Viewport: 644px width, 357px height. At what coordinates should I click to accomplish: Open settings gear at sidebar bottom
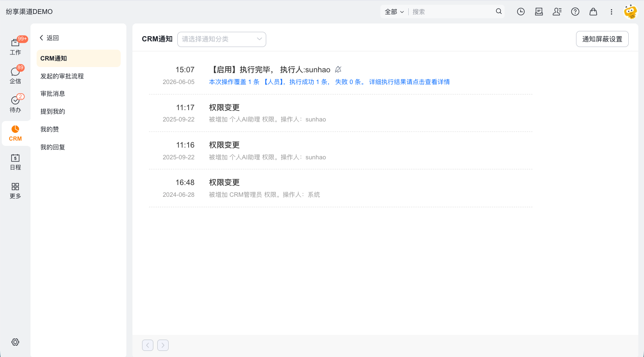(15, 342)
